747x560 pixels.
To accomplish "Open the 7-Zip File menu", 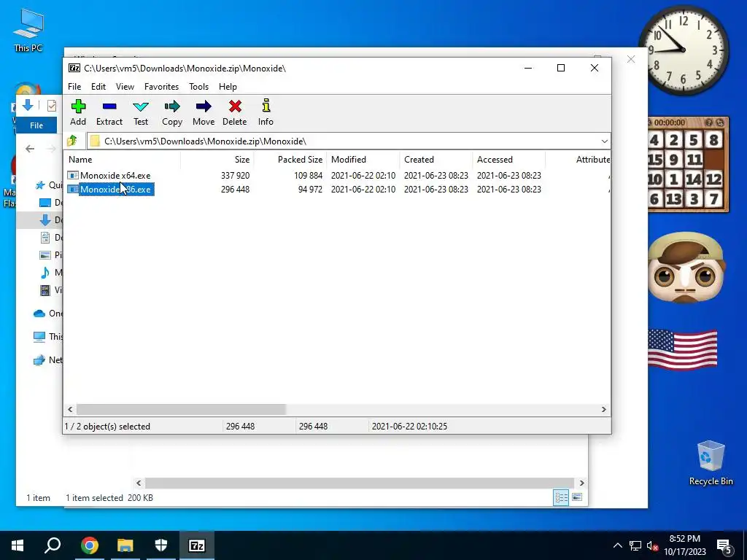I will (x=74, y=87).
